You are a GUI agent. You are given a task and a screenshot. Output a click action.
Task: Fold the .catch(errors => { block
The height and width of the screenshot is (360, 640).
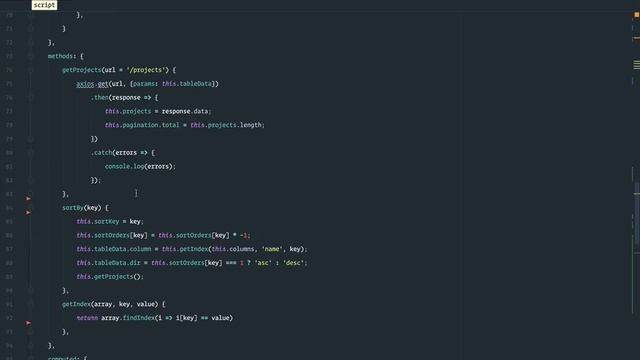pos(31,153)
